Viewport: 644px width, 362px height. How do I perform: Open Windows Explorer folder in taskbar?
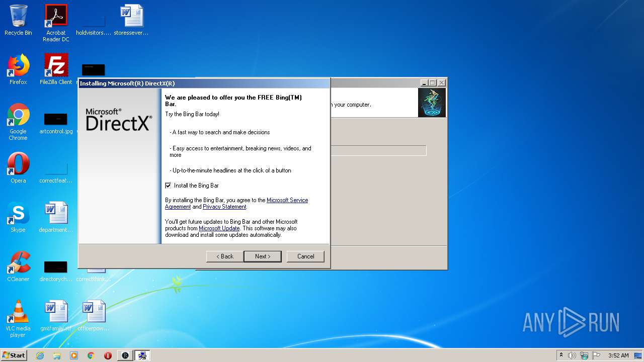coord(57,355)
